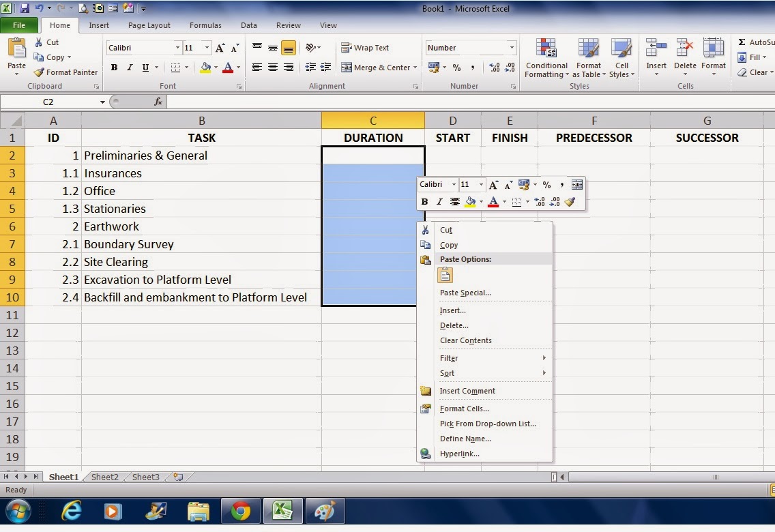Toggle Bold on mini toolbar
Image resolution: width=775 pixels, height=532 pixels.
[x=424, y=201]
